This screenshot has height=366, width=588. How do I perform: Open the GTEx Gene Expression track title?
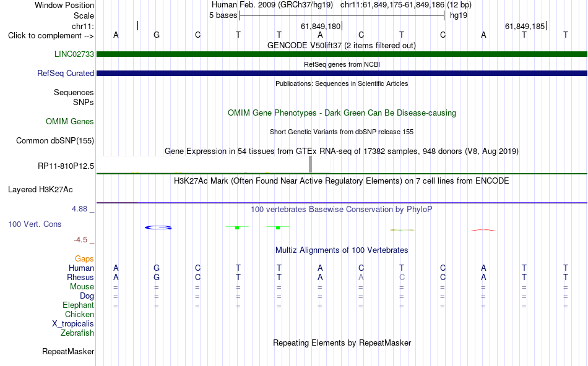click(x=342, y=151)
